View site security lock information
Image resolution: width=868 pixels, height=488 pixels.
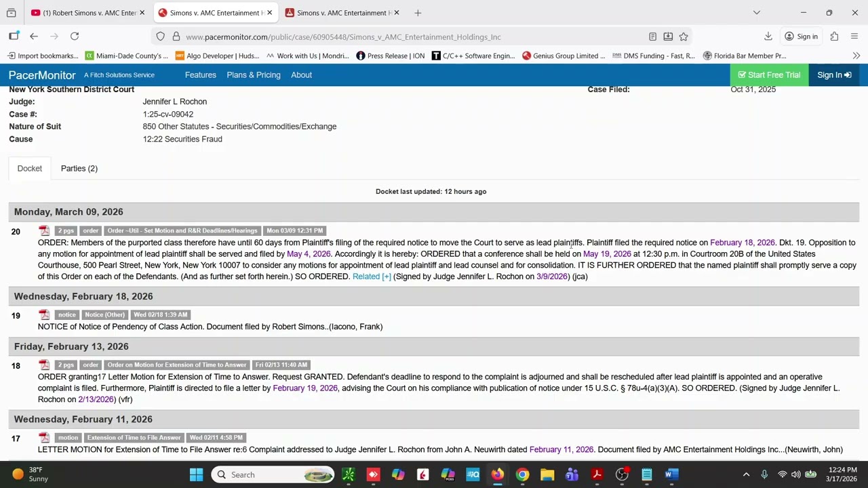(x=176, y=37)
